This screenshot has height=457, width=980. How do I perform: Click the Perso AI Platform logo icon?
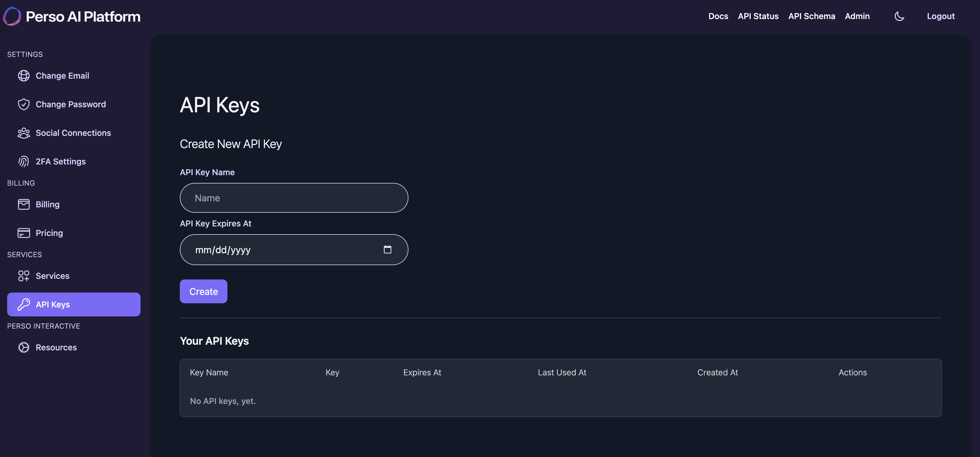coord(12,16)
